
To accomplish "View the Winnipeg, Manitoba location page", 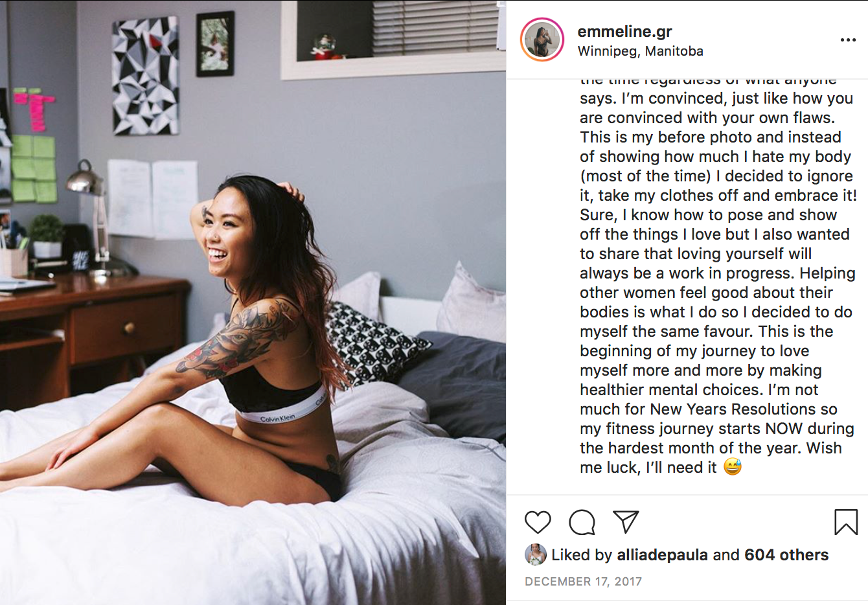I will 640,51.
